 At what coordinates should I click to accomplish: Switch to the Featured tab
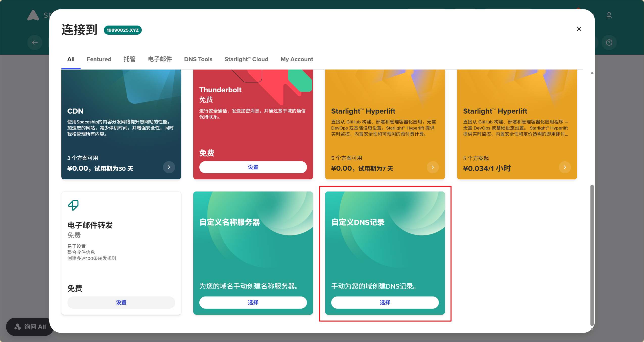pos(99,59)
